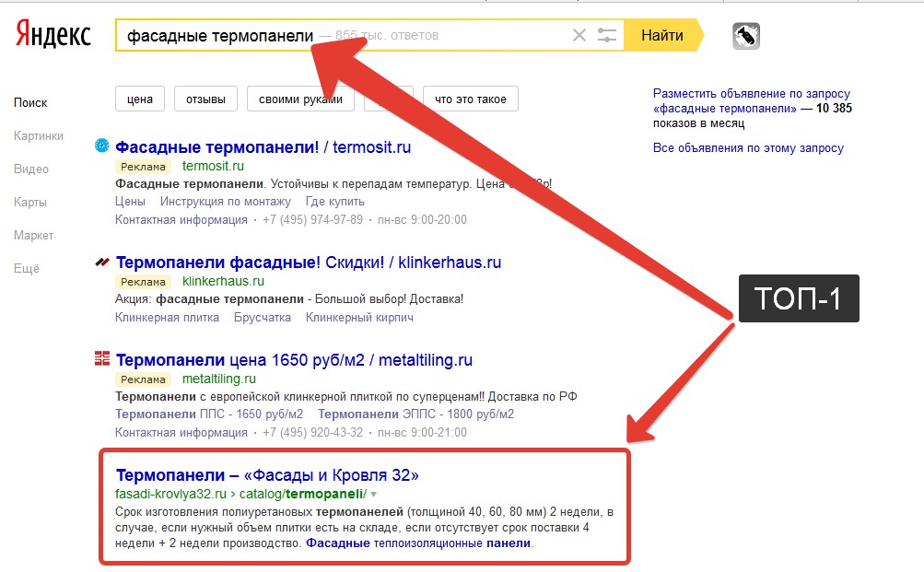924x572 pixels.
Task: Click termosit.ru blue favicon
Action: [x=102, y=145]
